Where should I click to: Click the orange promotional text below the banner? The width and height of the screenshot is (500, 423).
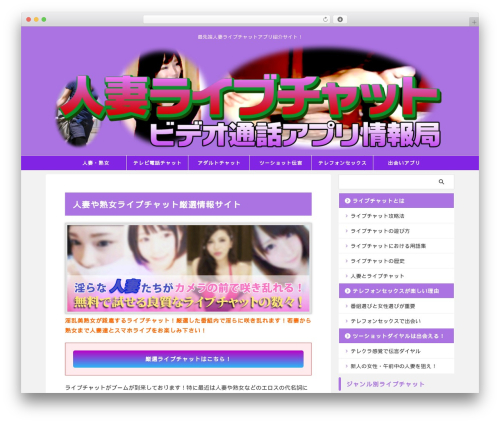point(188,325)
